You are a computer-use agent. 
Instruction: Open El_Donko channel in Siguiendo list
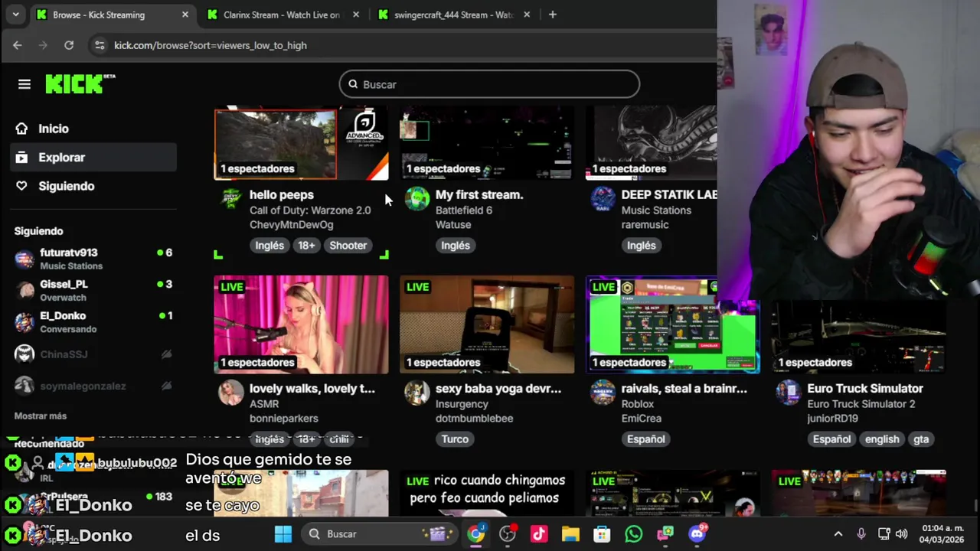(x=93, y=322)
